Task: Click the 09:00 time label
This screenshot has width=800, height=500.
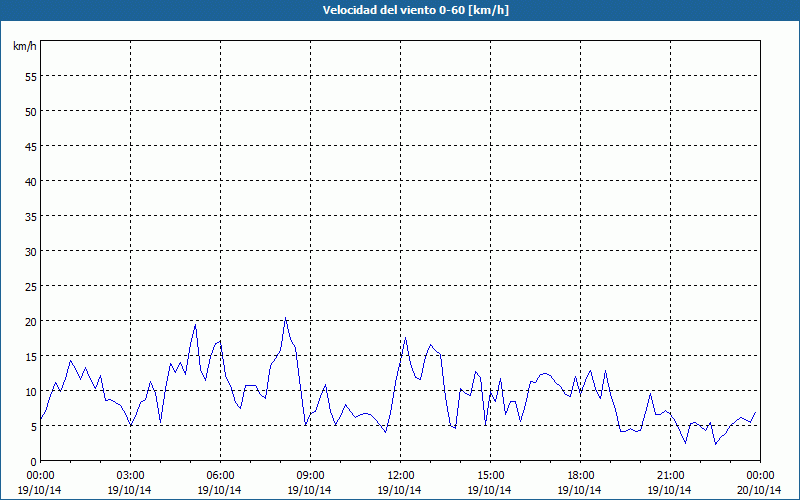Action: point(310,476)
